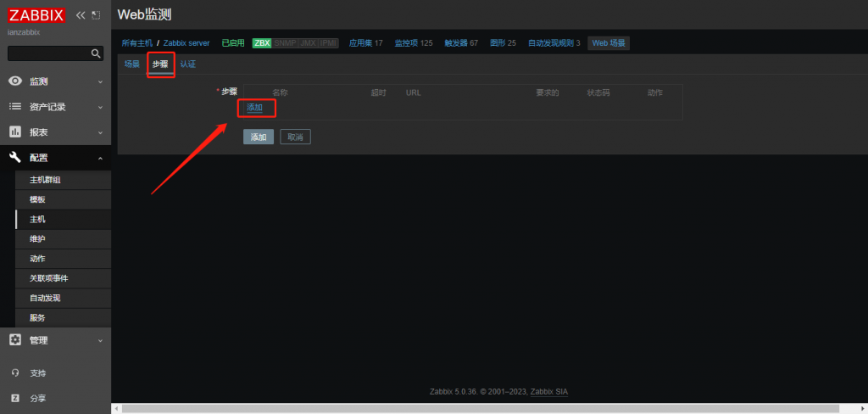
Task: Click the IPMI availability badge
Action: (328, 42)
